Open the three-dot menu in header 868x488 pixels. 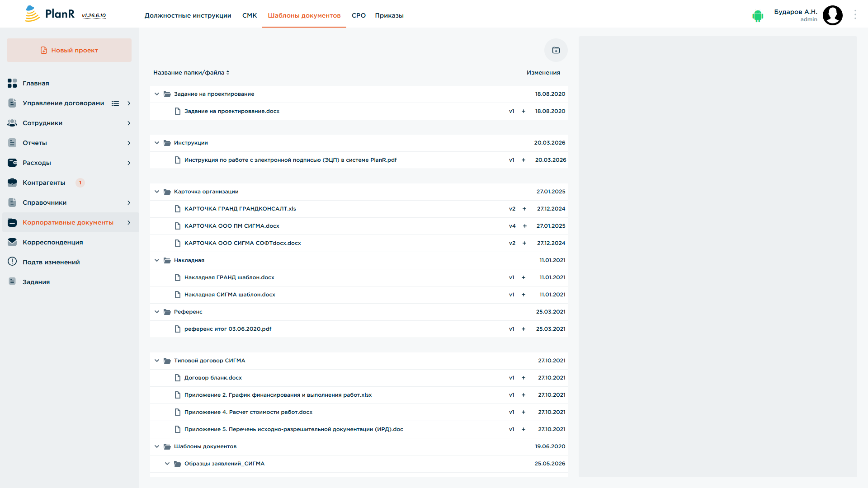(x=855, y=14)
